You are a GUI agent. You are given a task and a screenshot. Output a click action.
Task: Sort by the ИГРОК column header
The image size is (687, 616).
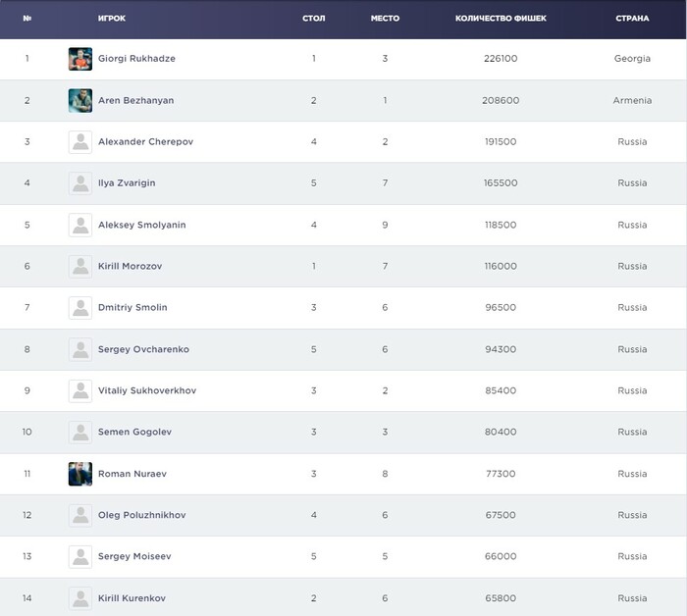(x=112, y=19)
